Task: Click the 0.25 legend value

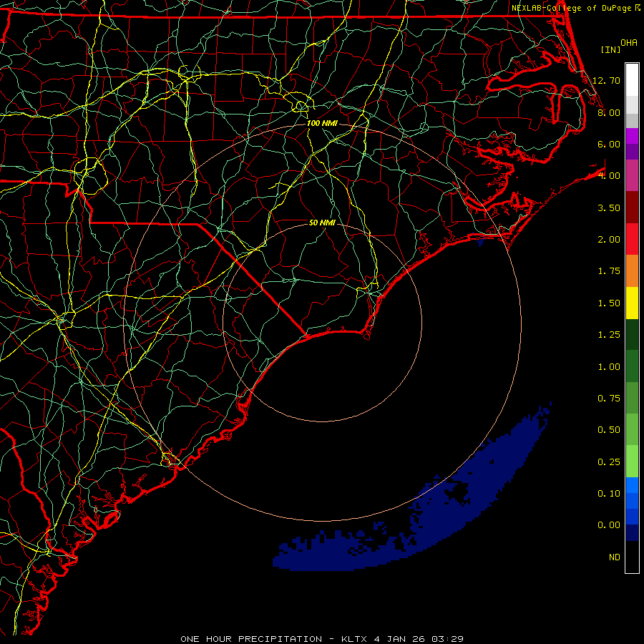Action: tap(609, 462)
